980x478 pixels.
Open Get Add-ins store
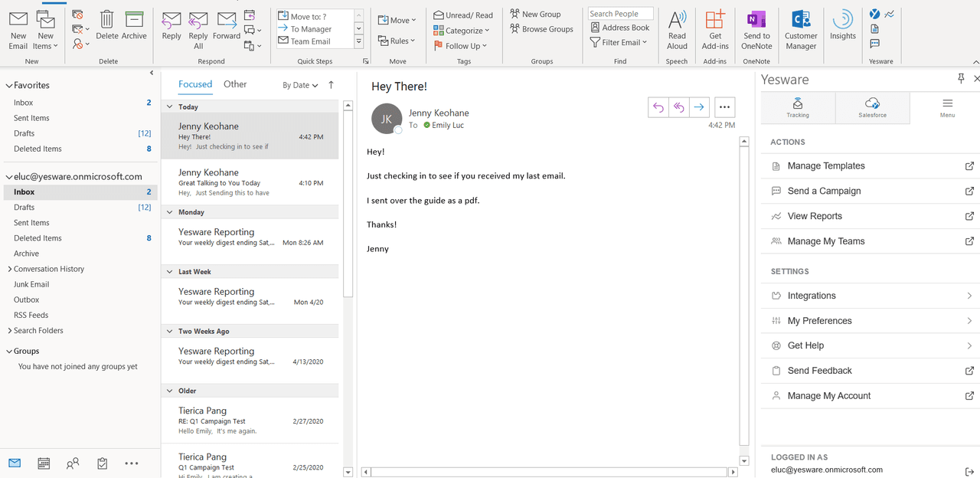point(715,31)
